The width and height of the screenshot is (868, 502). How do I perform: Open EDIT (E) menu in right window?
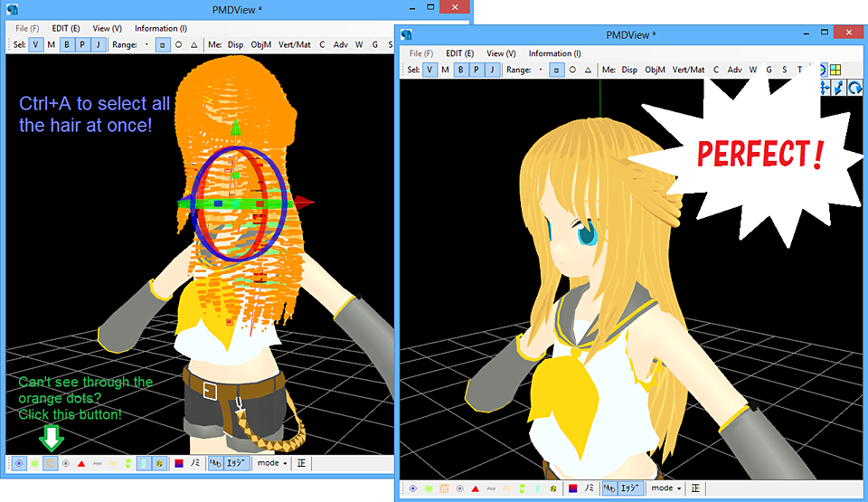pyautogui.click(x=460, y=53)
